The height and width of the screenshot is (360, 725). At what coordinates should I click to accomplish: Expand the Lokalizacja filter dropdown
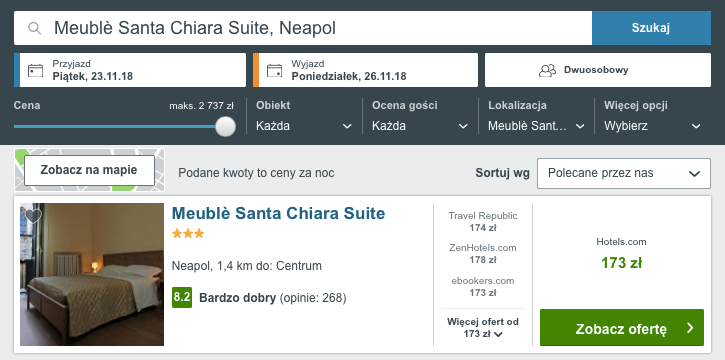tap(536, 126)
